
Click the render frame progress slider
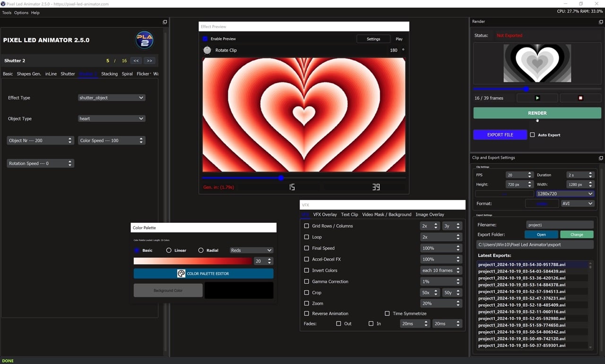coord(526,89)
